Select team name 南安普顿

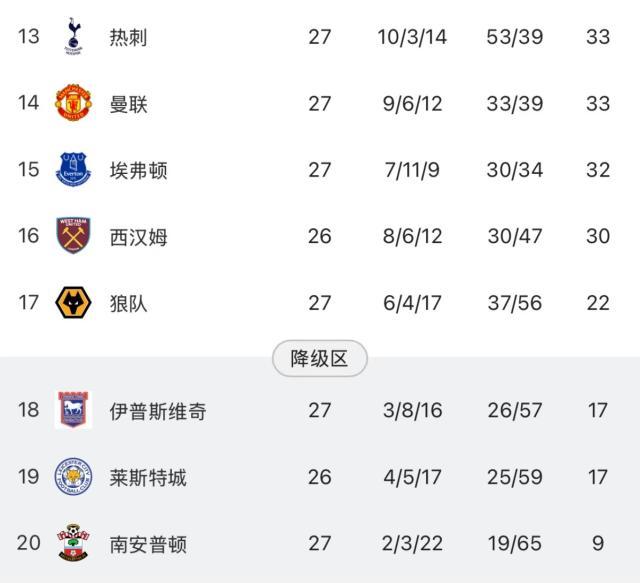[148, 544]
